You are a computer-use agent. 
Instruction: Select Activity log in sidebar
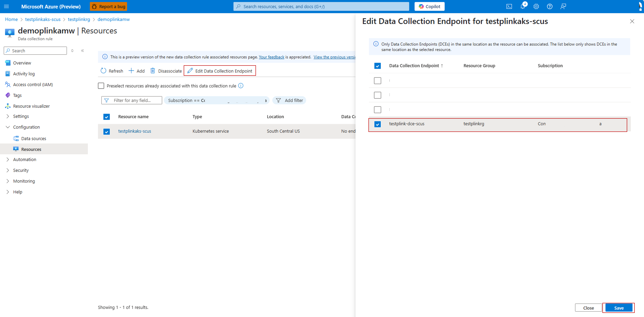[x=24, y=74]
